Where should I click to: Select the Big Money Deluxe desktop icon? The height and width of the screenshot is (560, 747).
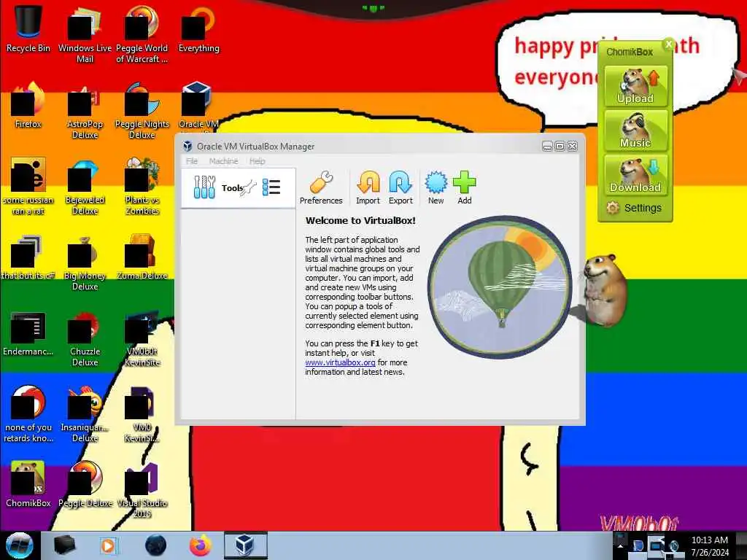tap(85, 262)
